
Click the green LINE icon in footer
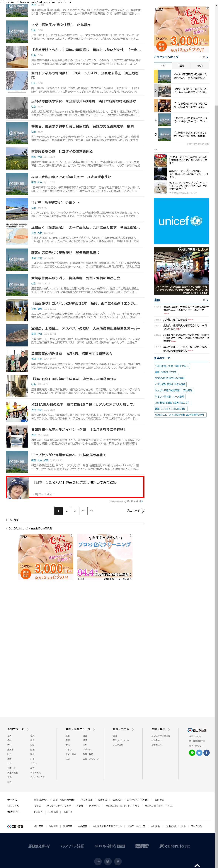point(192,753)
